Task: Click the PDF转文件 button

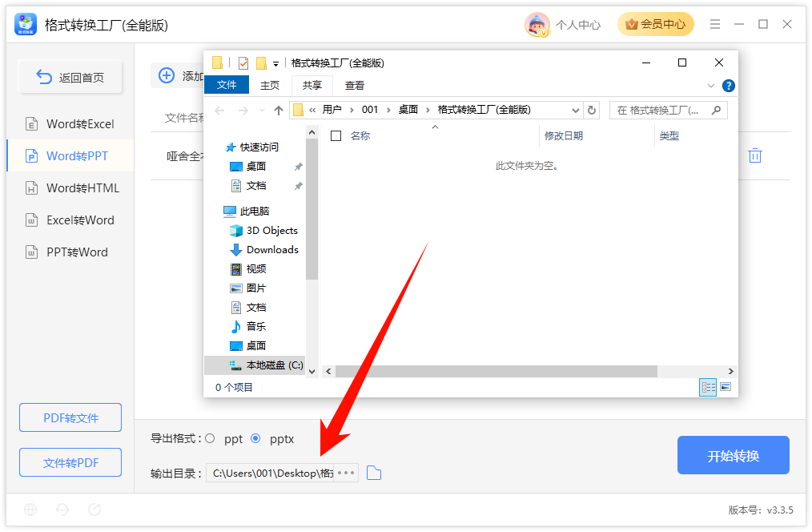Action: click(x=70, y=417)
